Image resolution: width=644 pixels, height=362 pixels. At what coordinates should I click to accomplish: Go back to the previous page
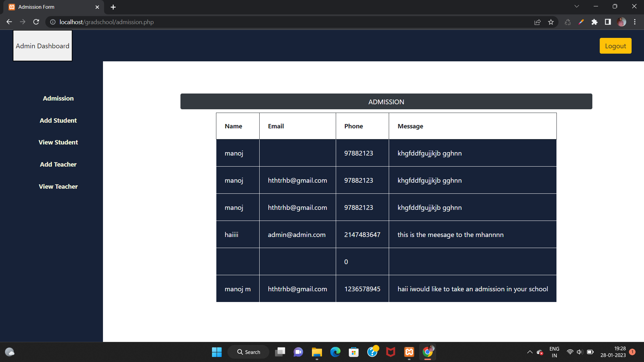9,22
